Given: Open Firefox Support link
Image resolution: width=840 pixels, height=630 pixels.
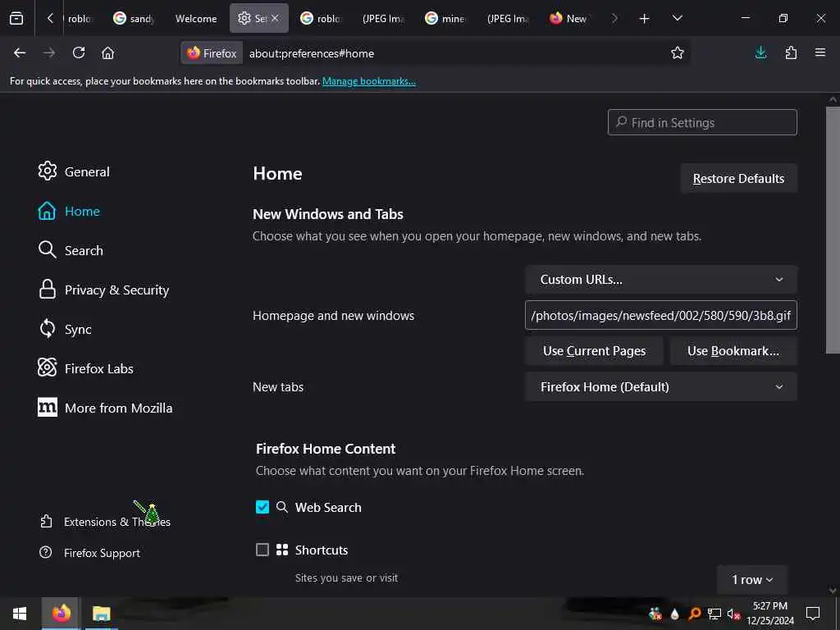Looking at the screenshot, I should 90,553.
